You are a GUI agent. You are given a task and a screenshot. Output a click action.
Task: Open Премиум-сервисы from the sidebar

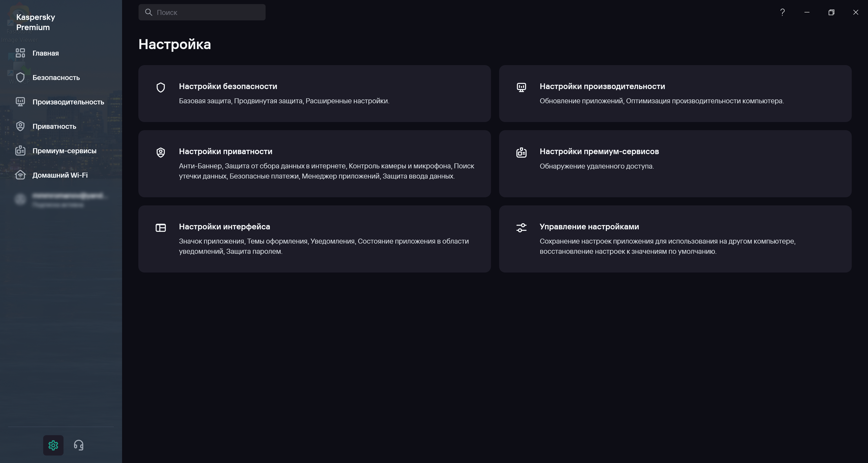coord(64,151)
